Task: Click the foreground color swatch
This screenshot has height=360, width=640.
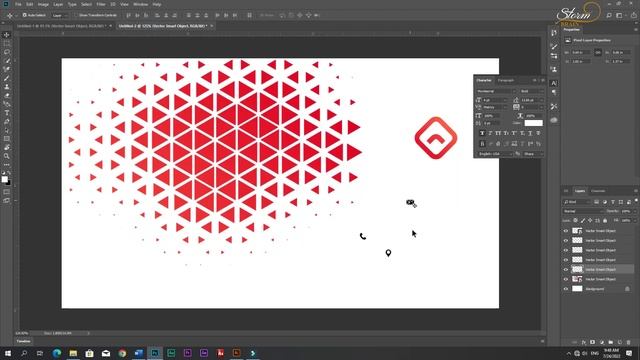Action: tap(4, 179)
